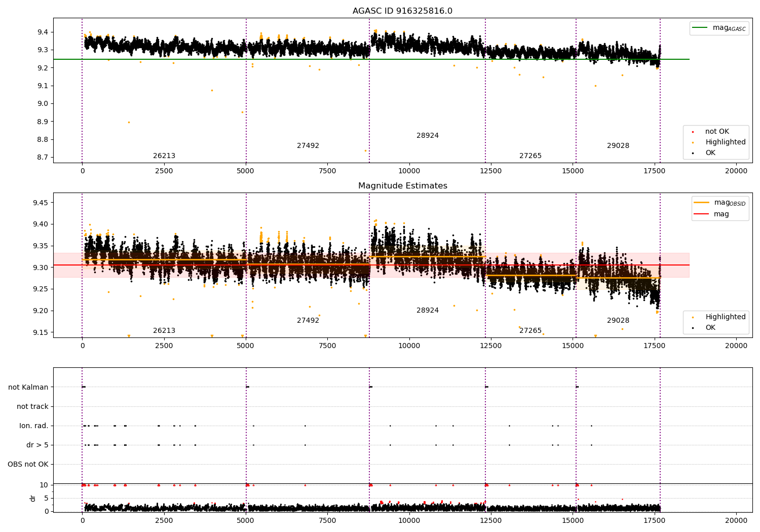
Task: Click the 'OBS not OK' axis label
Action: pos(28,465)
